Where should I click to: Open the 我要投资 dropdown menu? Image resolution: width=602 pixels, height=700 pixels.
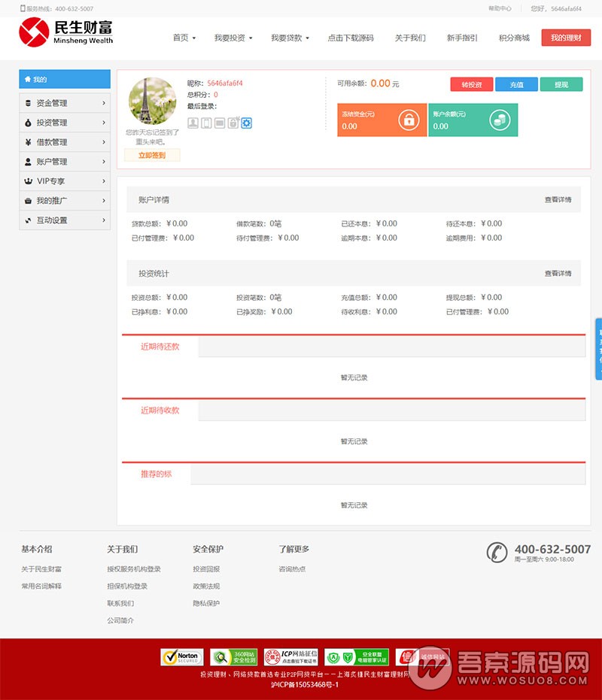click(x=233, y=38)
